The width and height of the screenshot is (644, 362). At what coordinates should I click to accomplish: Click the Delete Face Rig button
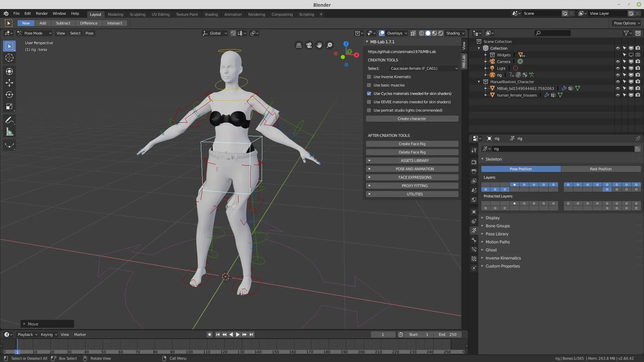pos(412,152)
